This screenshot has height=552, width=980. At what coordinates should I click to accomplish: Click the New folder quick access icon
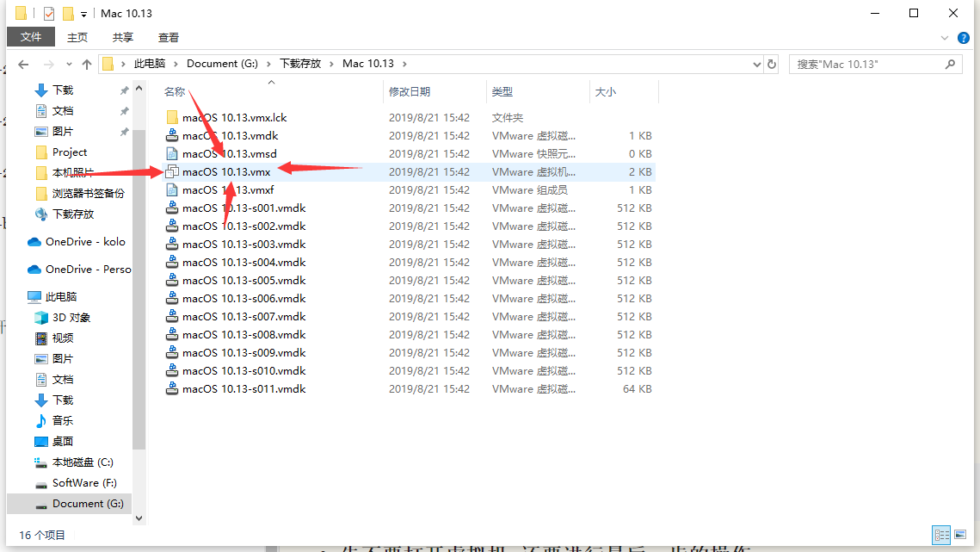(x=68, y=13)
